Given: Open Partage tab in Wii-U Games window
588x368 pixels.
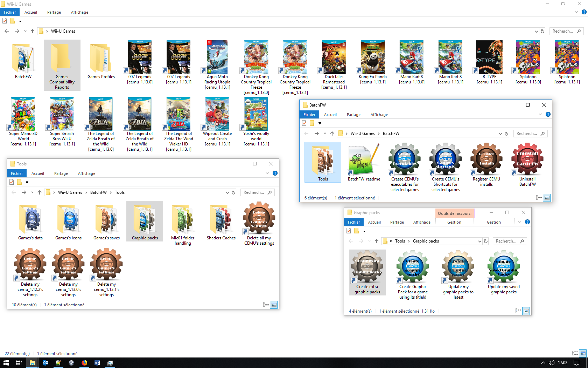Looking at the screenshot, I should click(x=54, y=12).
